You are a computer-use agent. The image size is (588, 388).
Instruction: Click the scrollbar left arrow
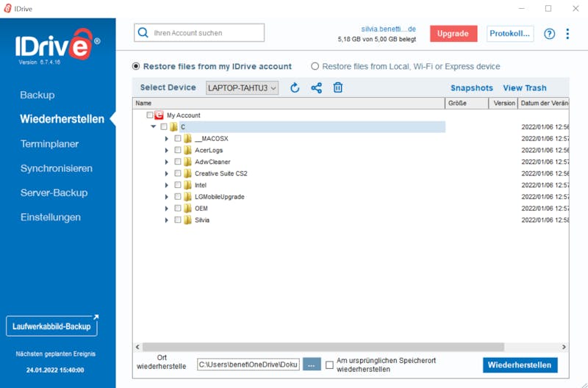(137, 347)
